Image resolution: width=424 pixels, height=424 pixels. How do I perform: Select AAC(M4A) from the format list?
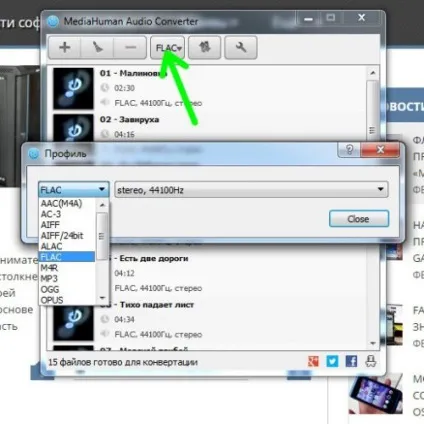click(61, 203)
